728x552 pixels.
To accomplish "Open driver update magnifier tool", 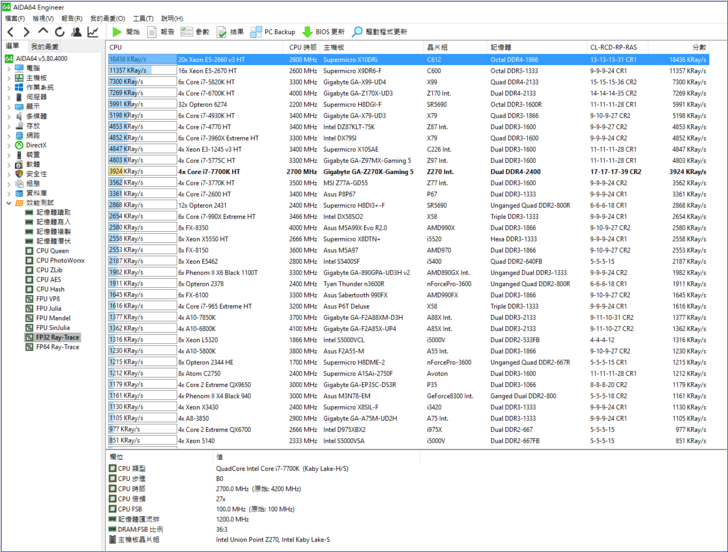I will pyautogui.click(x=380, y=32).
